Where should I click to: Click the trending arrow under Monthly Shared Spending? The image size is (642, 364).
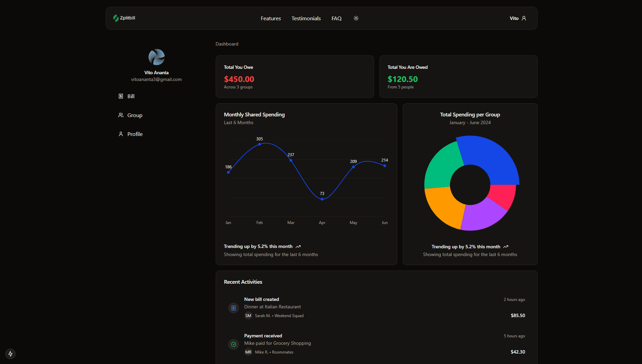pyautogui.click(x=298, y=247)
